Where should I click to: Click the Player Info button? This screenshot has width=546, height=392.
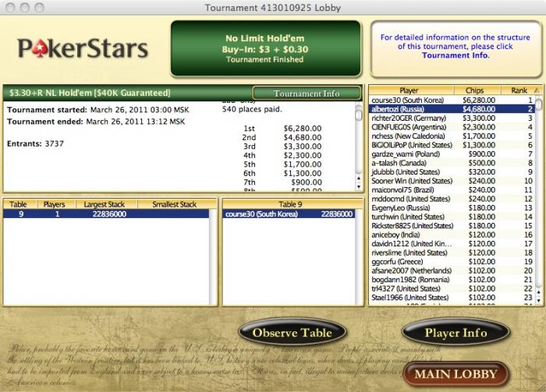(456, 333)
